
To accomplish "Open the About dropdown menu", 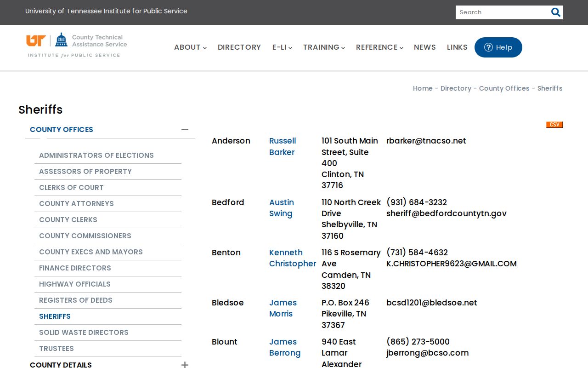I will (x=190, y=47).
